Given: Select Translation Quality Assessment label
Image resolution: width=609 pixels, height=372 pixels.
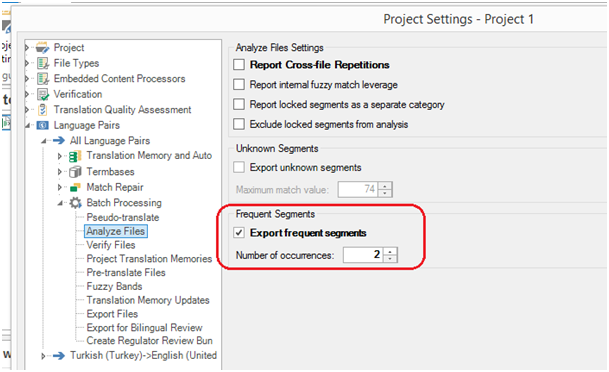Looking at the screenshot, I should 122,110.
